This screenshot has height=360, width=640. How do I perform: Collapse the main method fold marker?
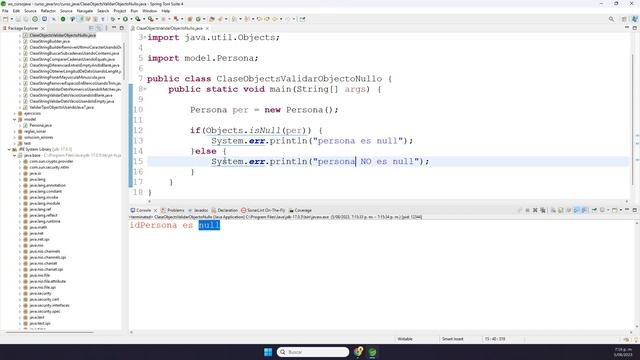pyautogui.click(x=145, y=89)
